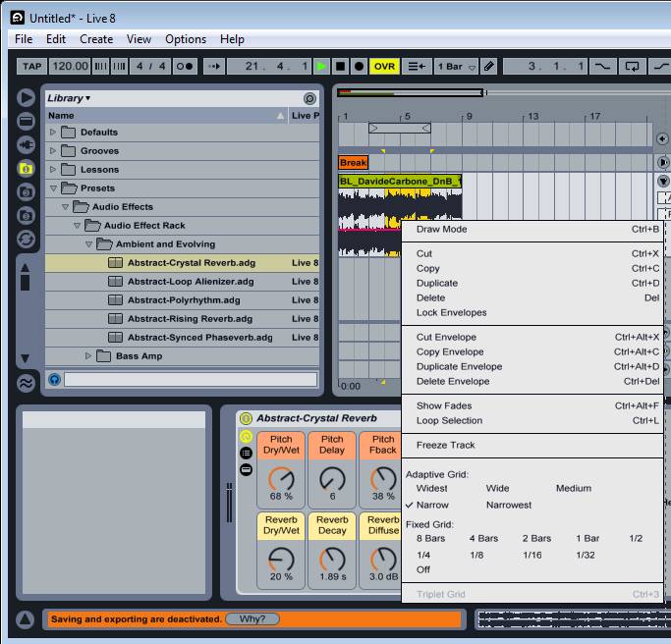Select File Browser 2 icon
Viewport: 671px width, 644px height.
[27, 192]
